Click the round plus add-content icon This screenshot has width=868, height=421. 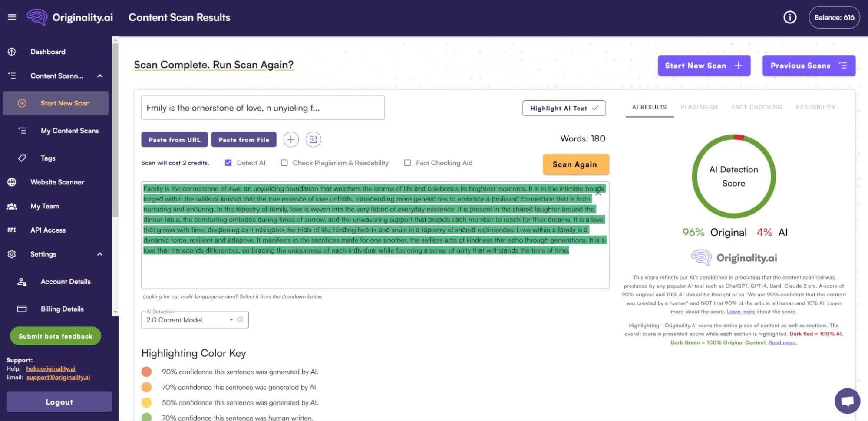point(291,139)
